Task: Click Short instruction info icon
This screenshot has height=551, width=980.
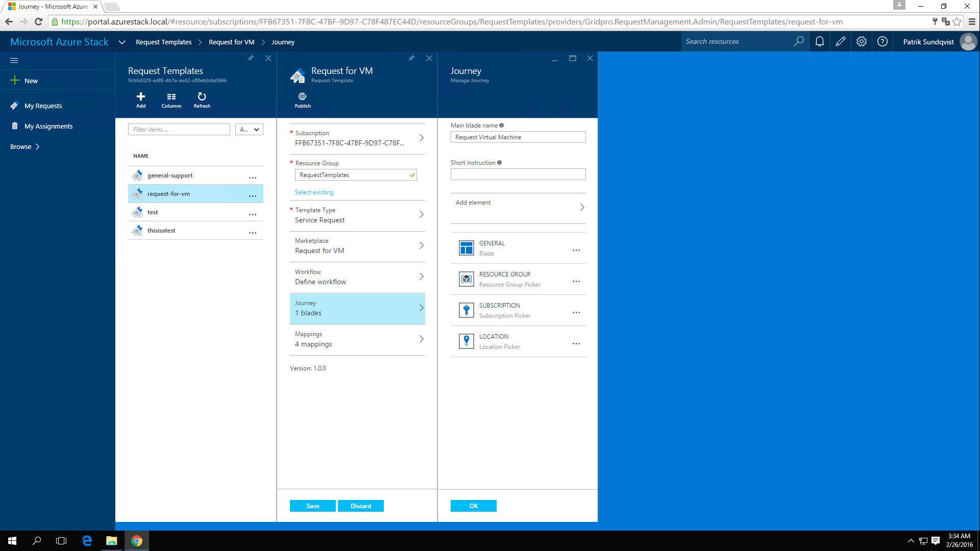Action: (499, 163)
